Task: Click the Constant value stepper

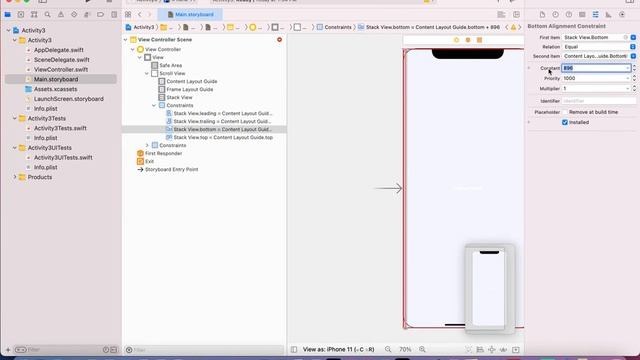Action: tap(634, 68)
